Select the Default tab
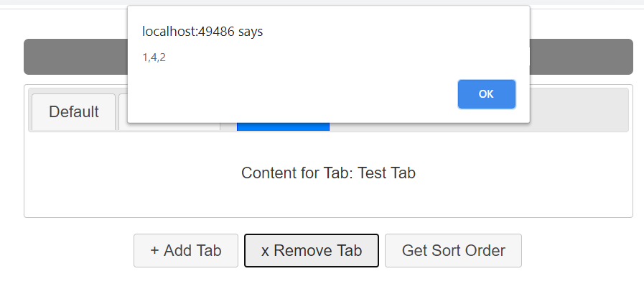Image resolution: width=644 pixels, height=284 pixels. coord(73,112)
